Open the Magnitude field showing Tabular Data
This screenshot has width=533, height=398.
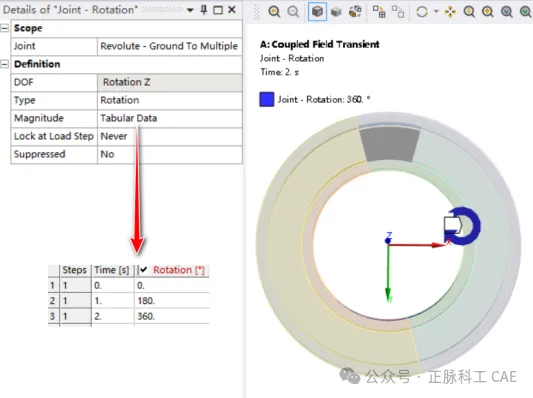pos(170,118)
